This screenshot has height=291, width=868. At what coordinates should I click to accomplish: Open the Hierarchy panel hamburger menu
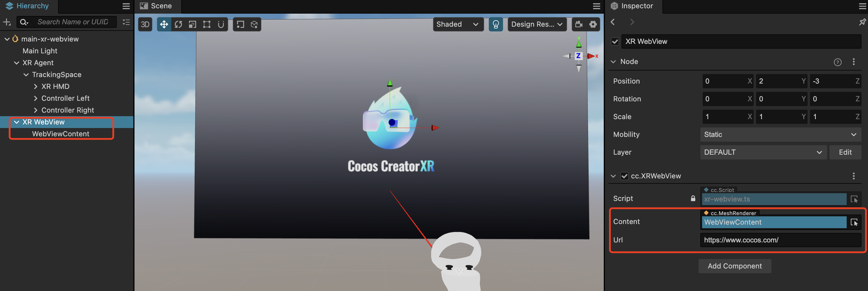(x=126, y=6)
